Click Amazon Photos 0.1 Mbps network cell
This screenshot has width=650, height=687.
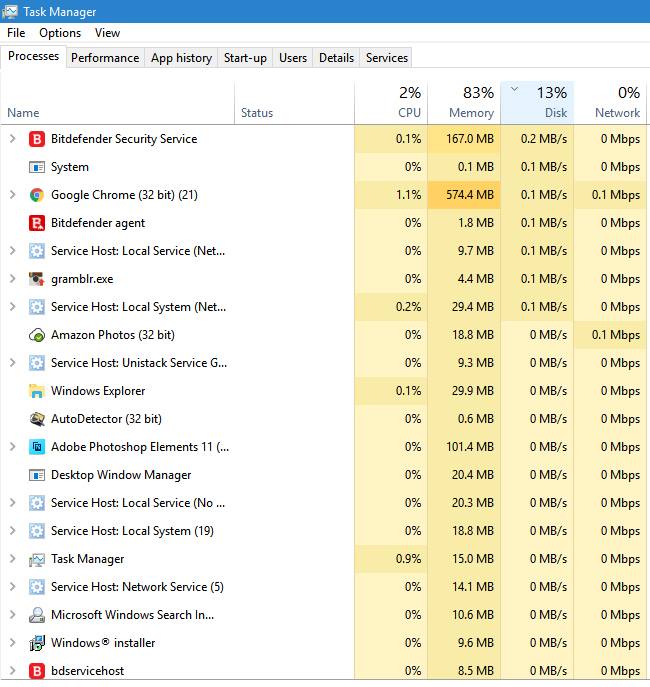coord(611,335)
